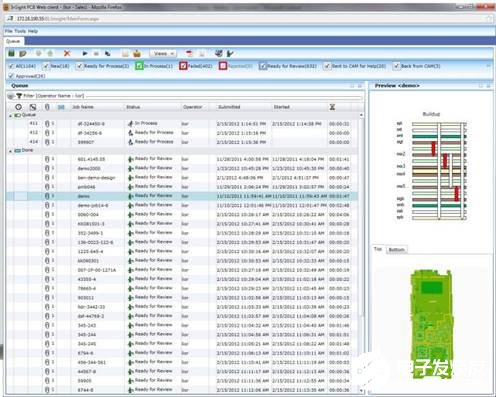The image size is (496, 397).
Task: Click the PDF export icon in toolbar
Action: point(190,53)
